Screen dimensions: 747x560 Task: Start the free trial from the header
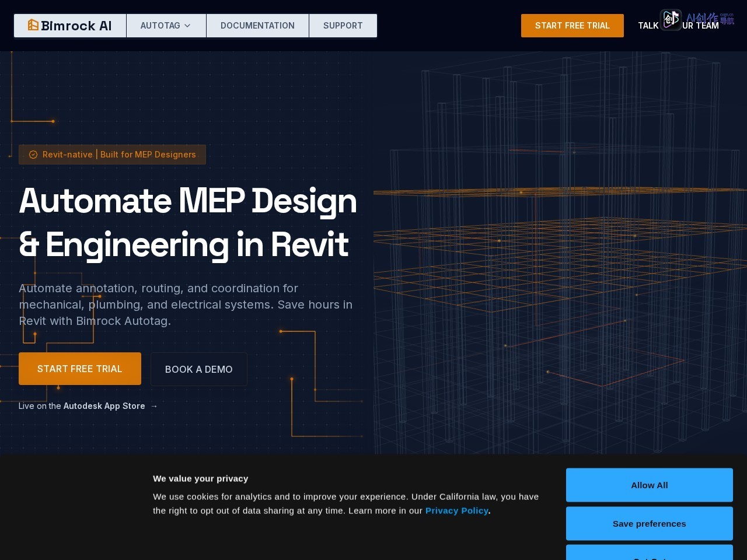click(x=573, y=26)
